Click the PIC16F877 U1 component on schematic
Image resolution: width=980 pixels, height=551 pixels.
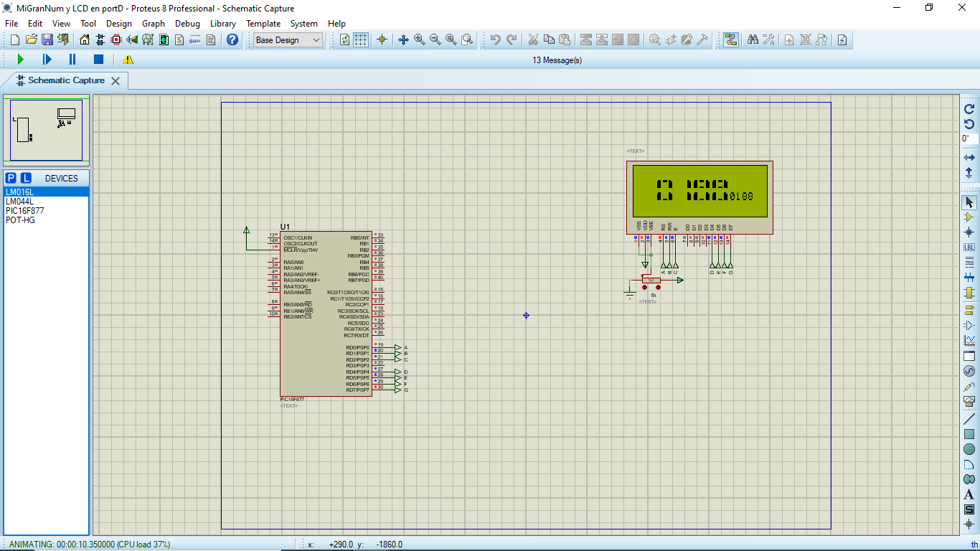[326, 314]
